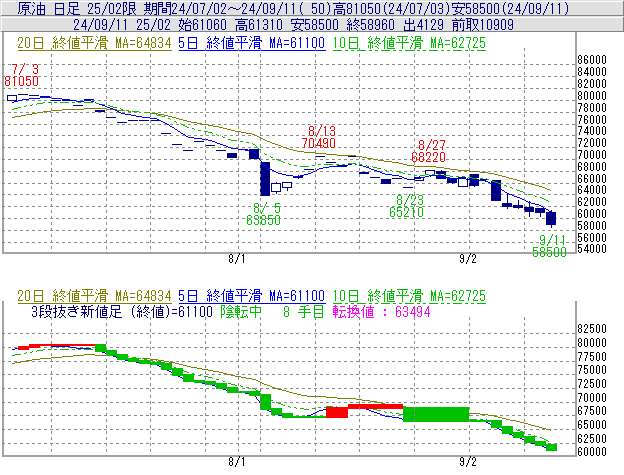Click the 8/23 65210 low annotation
The height and width of the screenshot is (475, 624).
point(407,206)
